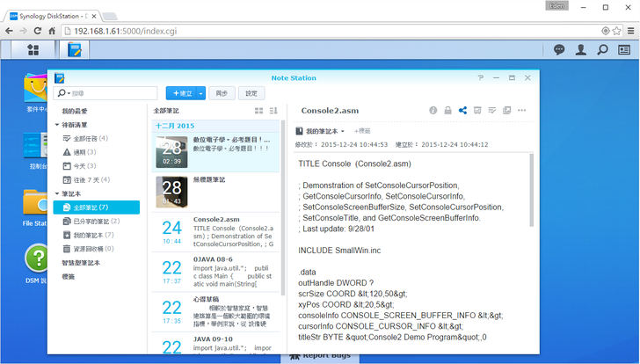Click the note search input field

click(110, 93)
